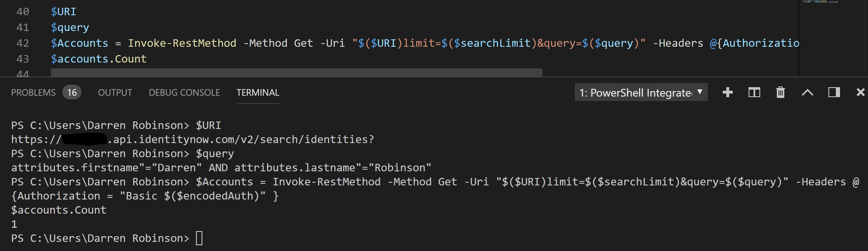868x251 pixels.
Task: Maximize the panel using the chevron icon
Action: [807, 92]
